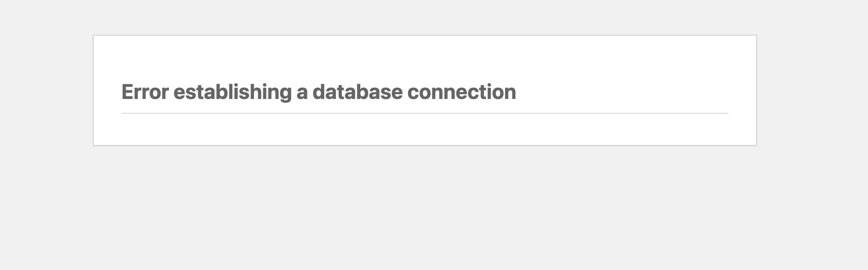Click the white space above the error heading
The height and width of the screenshot is (270, 868).
pos(425,59)
